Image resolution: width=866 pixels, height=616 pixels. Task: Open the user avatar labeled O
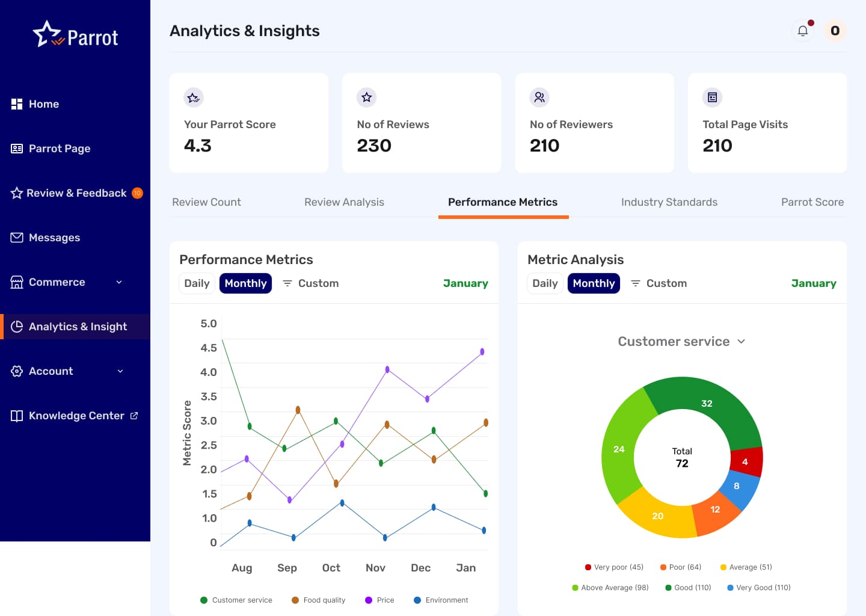(x=835, y=31)
